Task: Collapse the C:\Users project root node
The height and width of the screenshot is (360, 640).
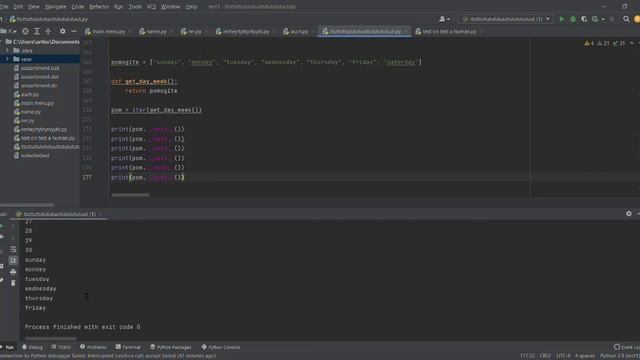Action: (2, 42)
